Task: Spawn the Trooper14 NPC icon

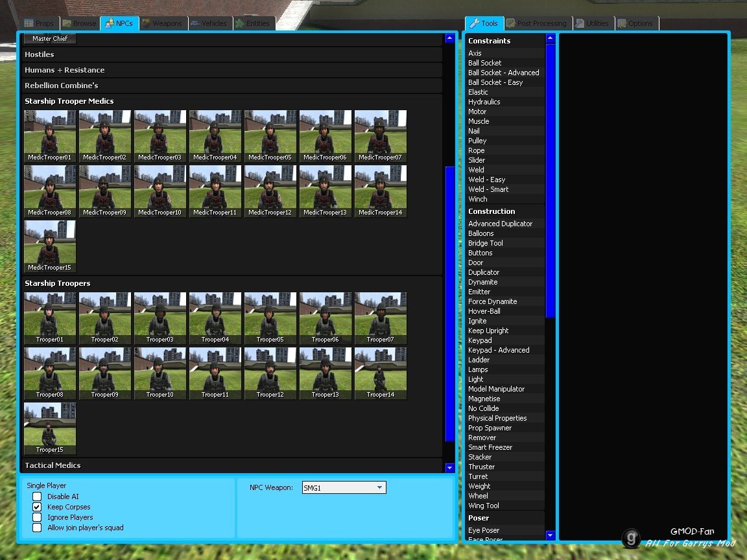Action: click(381, 373)
